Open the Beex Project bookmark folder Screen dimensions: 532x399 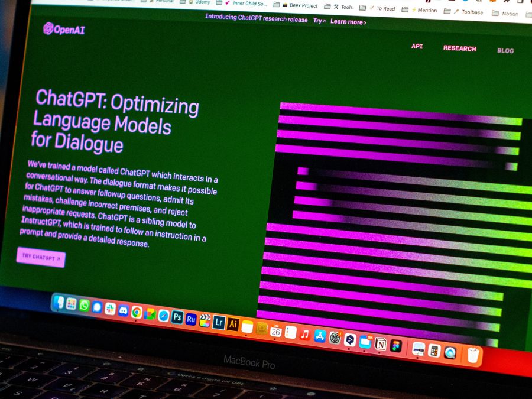click(x=296, y=5)
